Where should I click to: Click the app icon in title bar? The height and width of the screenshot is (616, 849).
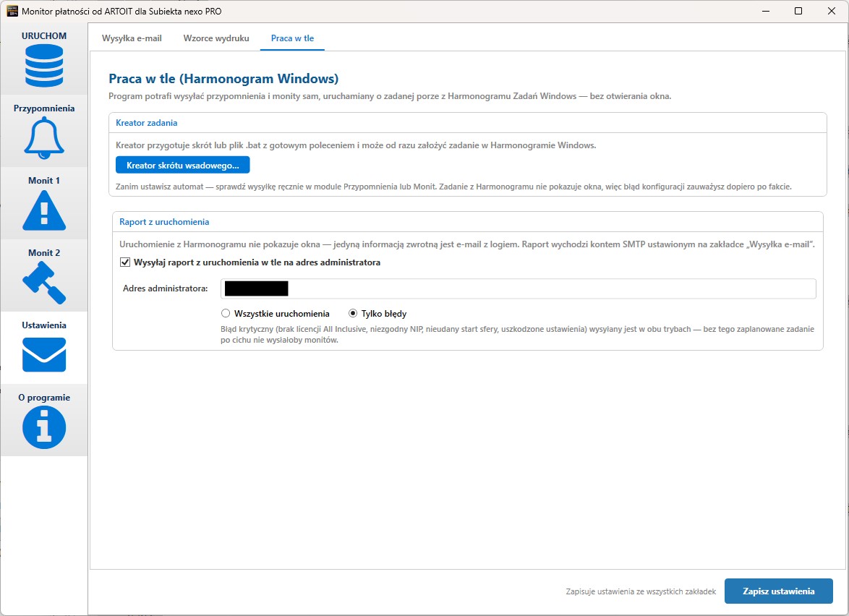click(x=12, y=11)
